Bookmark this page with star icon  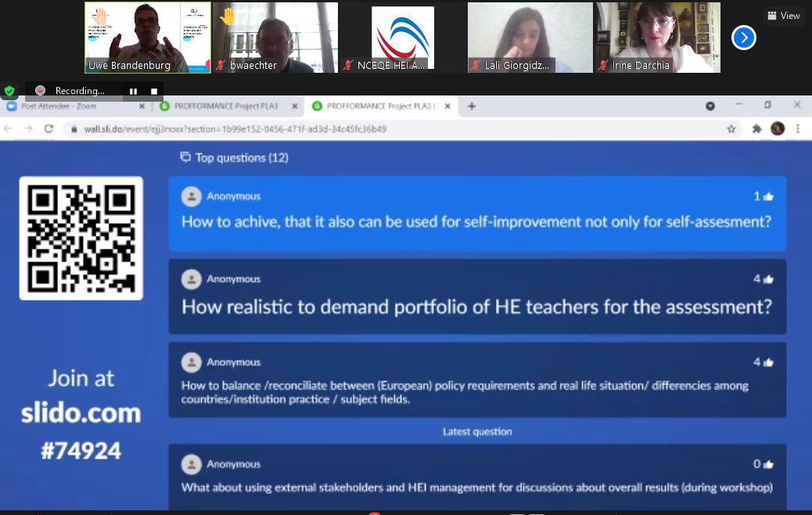(x=731, y=129)
